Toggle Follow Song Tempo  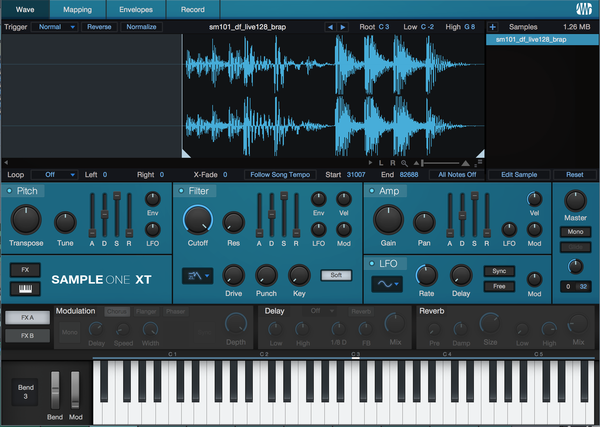coord(280,175)
